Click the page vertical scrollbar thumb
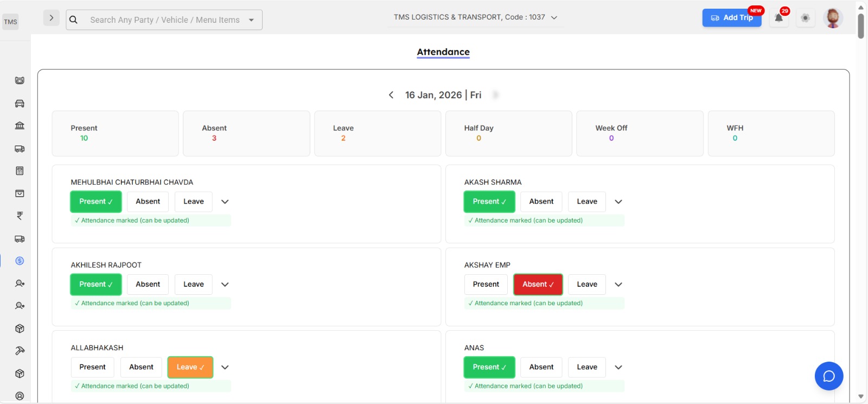Viewport: 868px width, 404px height. pyautogui.click(x=860, y=26)
